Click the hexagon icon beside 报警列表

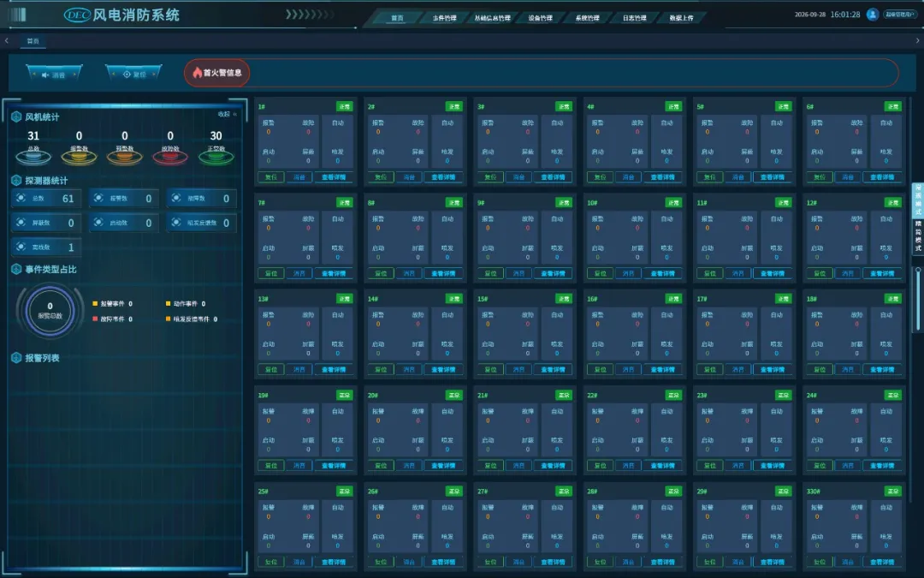click(16, 358)
